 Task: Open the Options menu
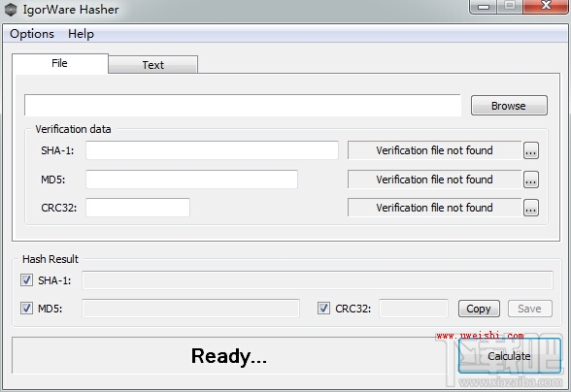tap(32, 34)
